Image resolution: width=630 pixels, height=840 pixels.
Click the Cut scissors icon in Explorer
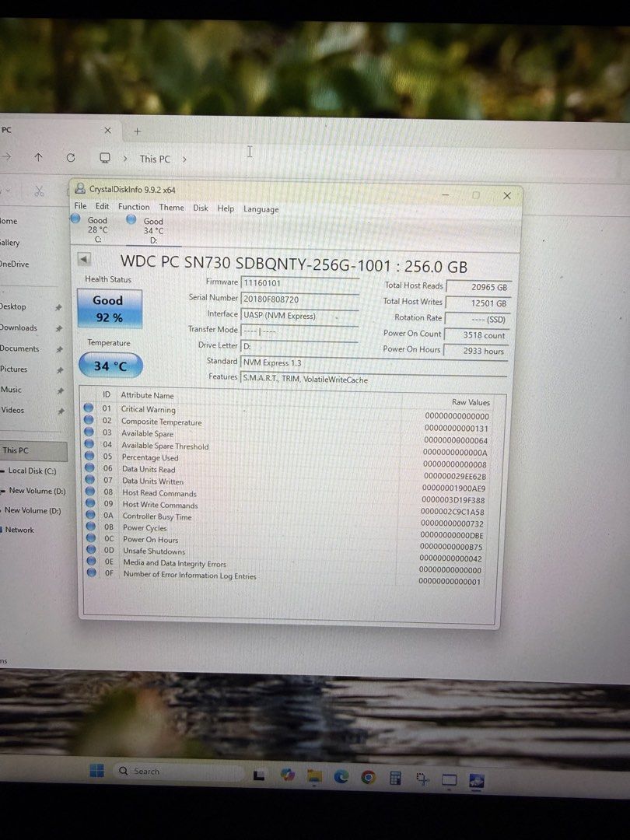click(x=39, y=191)
